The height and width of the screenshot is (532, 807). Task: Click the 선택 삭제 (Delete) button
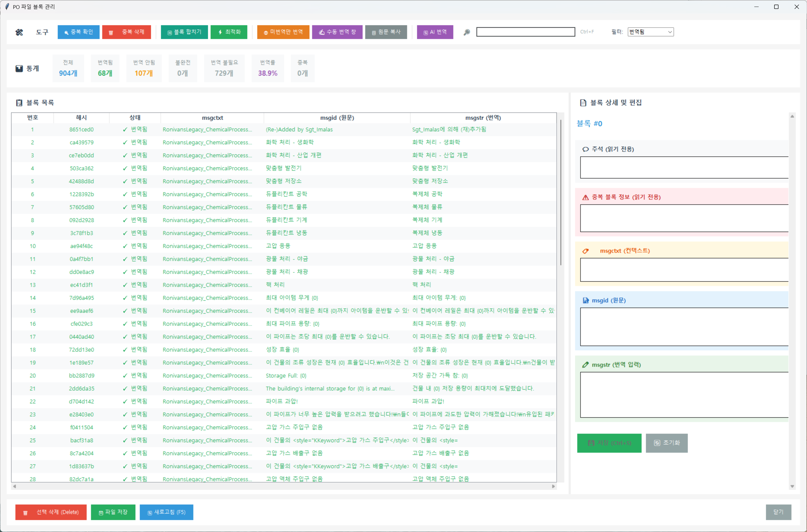[51, 512]
